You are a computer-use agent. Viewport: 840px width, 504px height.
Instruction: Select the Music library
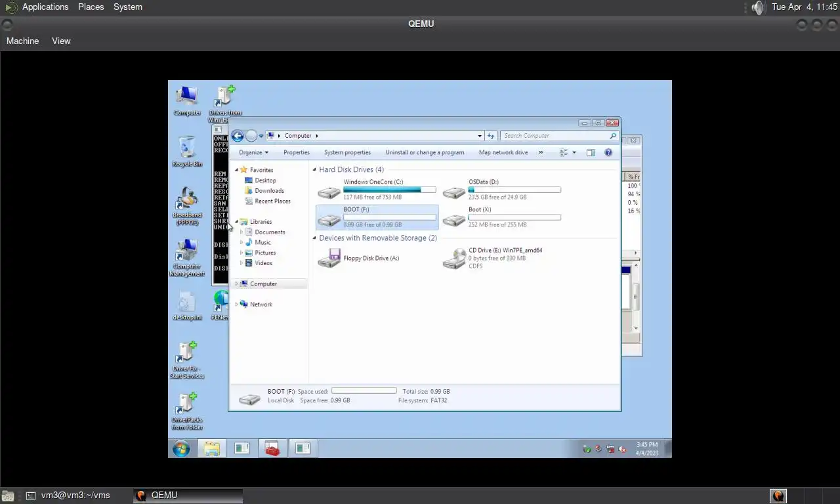(x=258, y=243)
